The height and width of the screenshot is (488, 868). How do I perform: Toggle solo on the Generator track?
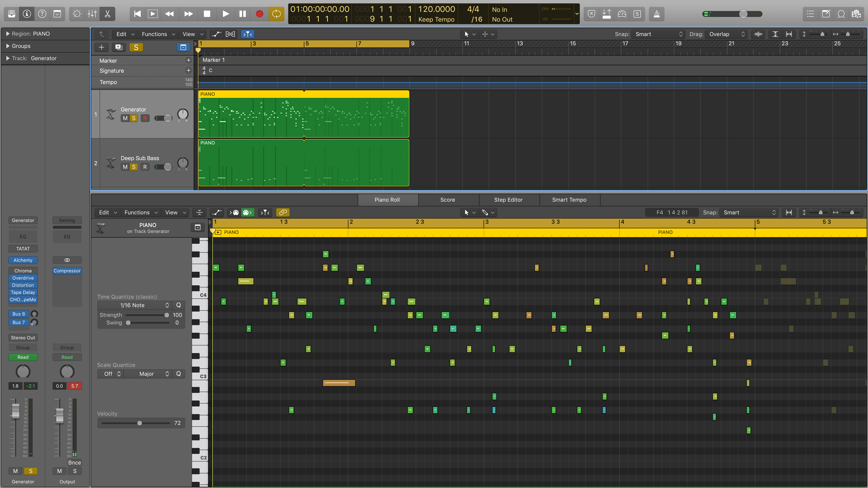pyautogui.click(x=134, y=118)
